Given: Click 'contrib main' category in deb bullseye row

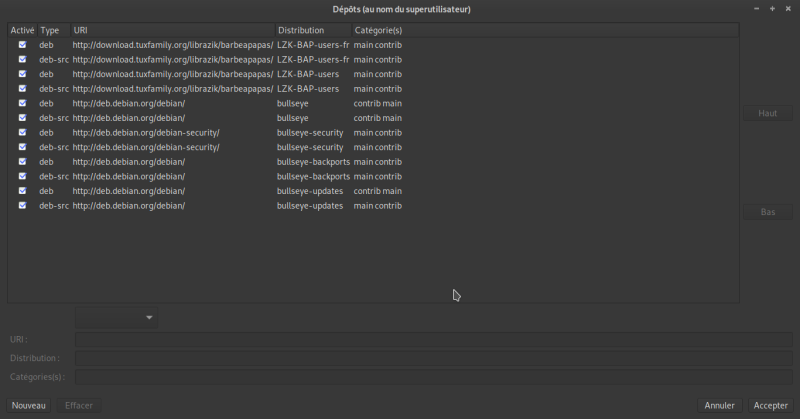Looking at the screenshot, I should 378,103.
